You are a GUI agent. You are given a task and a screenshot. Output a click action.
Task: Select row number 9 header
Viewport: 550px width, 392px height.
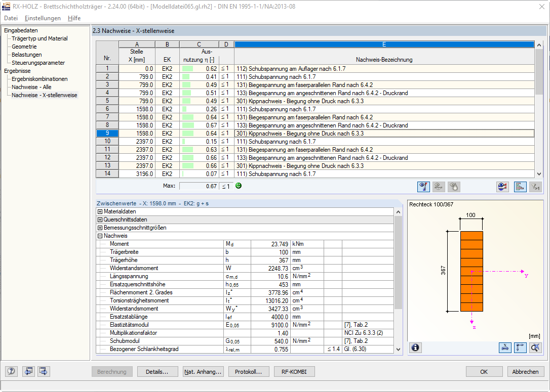[x=107, y=134]
